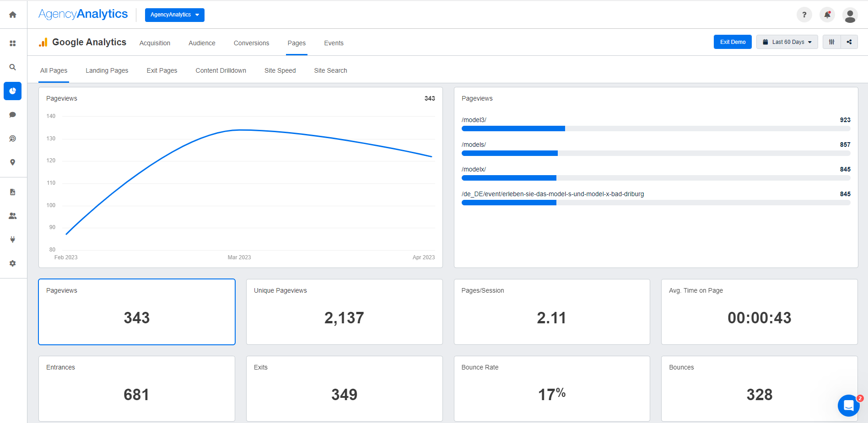
Task: Select the All Pages sub-tab
Action: tap(54, 70)
